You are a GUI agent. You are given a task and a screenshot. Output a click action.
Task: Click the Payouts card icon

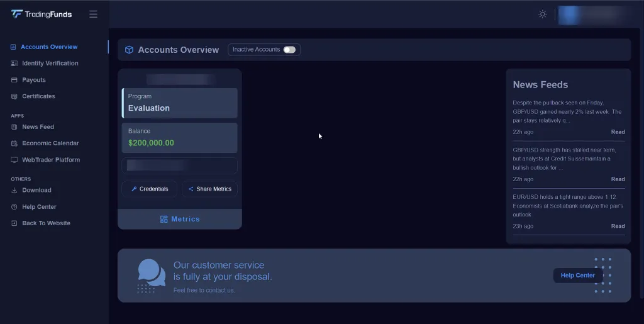point(14,80)
